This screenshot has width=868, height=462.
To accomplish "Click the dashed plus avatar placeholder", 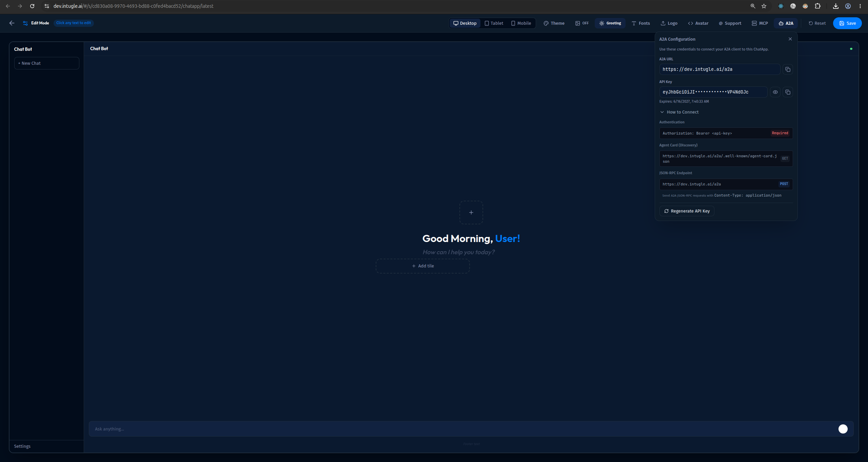I will tap(471, 213).
